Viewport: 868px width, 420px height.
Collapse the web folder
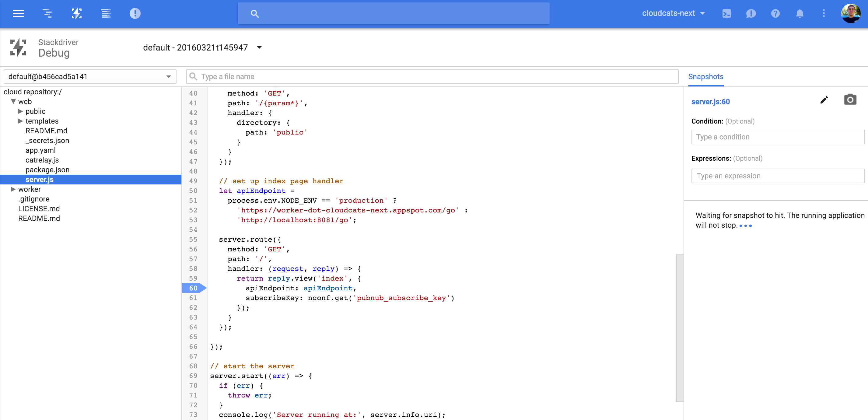pyautogui.click(x=13, y=101)
